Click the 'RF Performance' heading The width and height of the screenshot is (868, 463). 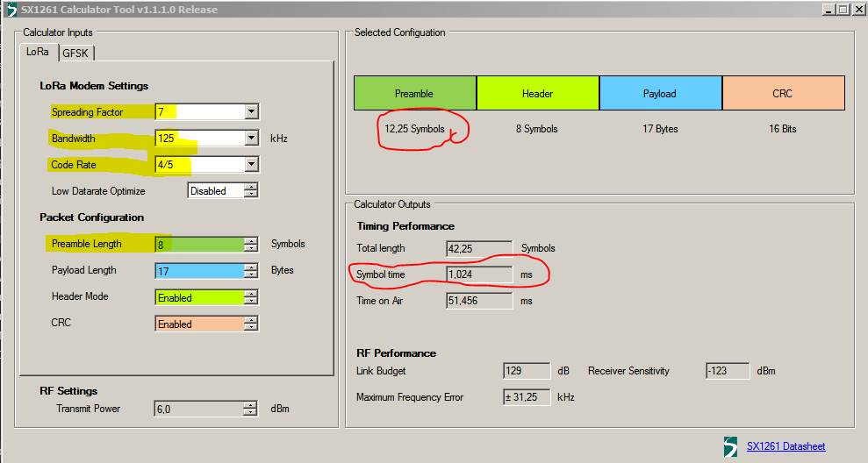(397, 353)
